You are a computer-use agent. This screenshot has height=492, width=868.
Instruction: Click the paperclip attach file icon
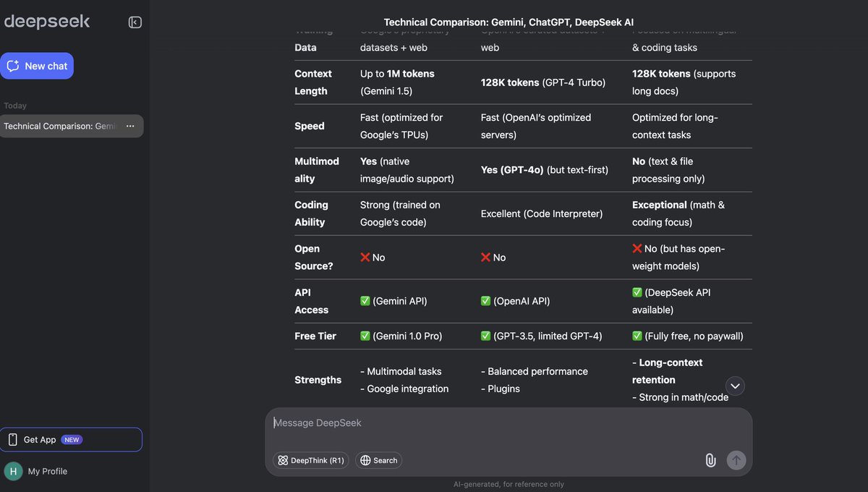click(x=710, y=460)
